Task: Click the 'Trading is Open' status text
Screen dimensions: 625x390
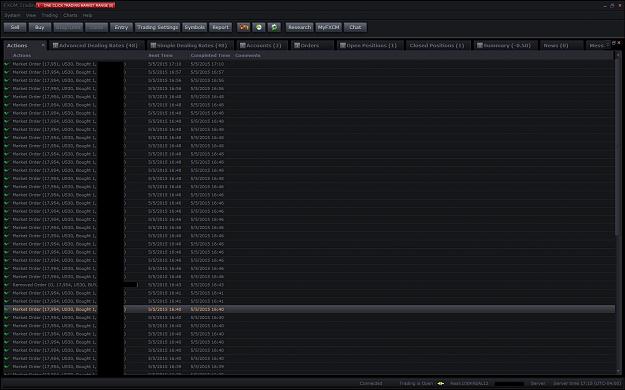Action: coord(416,383)
